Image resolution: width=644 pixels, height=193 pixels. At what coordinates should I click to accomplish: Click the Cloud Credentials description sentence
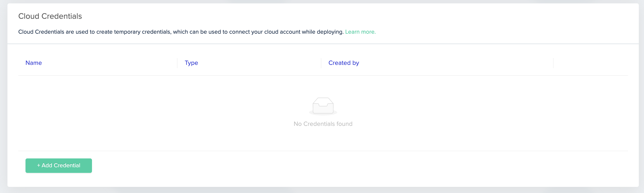pos(181,32)
